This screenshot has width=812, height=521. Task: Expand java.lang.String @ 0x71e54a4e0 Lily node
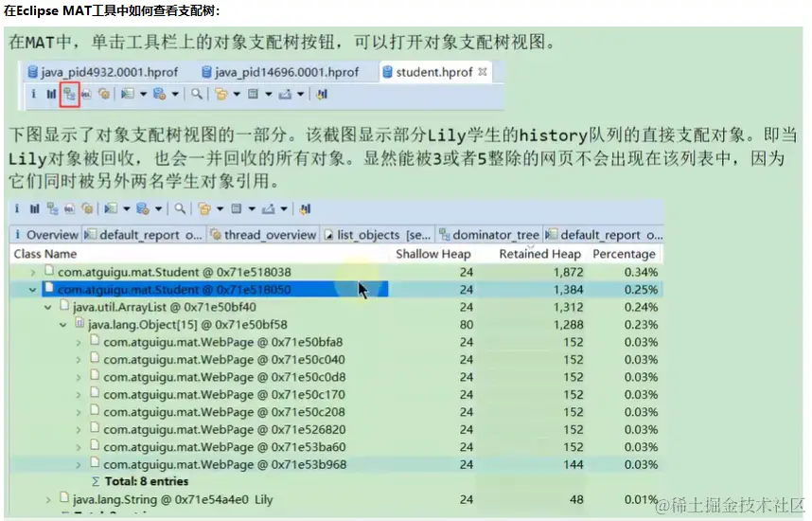pos(48,500)
